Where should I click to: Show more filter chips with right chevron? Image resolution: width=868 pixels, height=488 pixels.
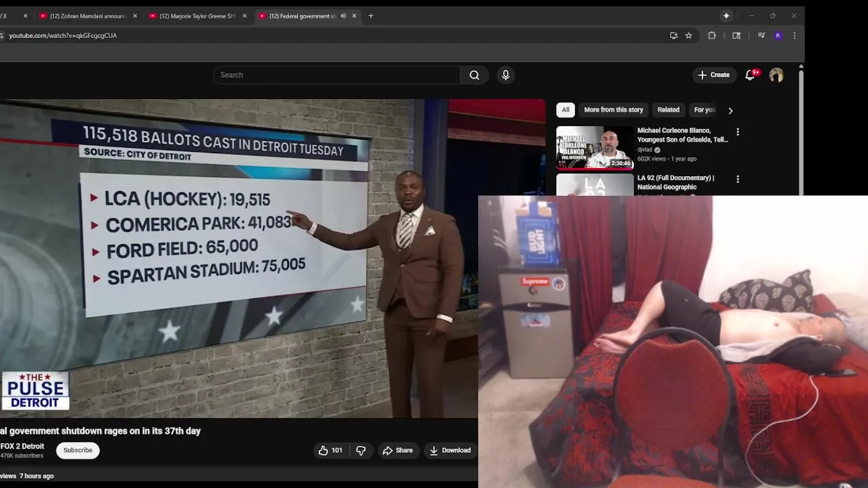pos(730,110)
